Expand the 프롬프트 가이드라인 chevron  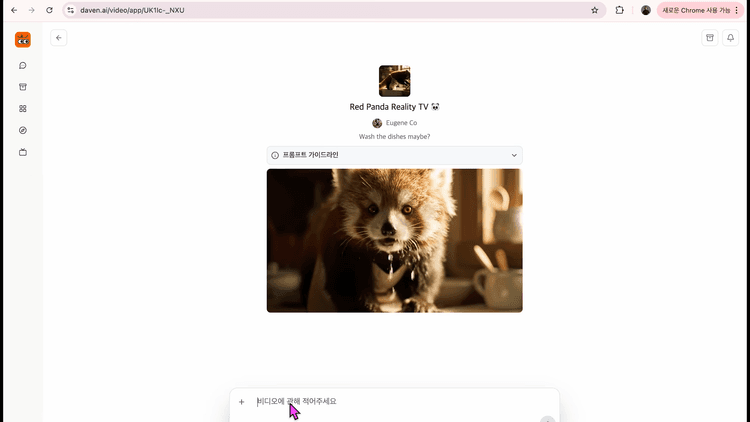(514, 155)
